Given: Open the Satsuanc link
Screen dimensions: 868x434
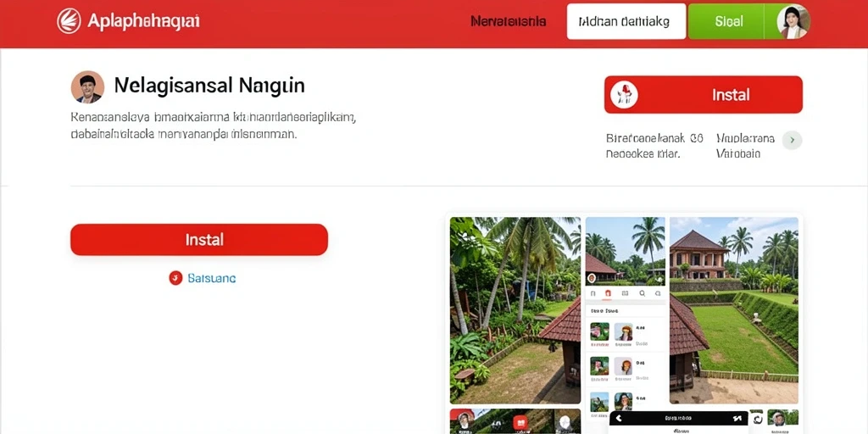Looking at the screenshot, I should pyautogui.click(x=212, y=278).
